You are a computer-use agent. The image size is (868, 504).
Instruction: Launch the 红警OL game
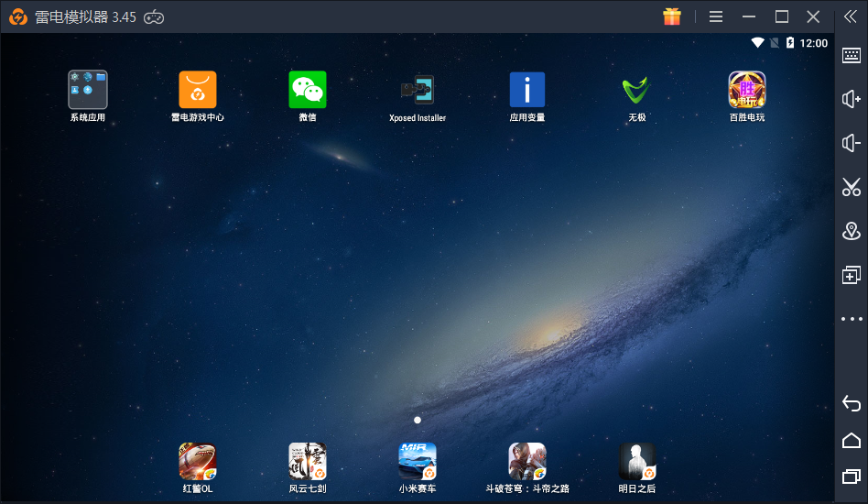pos(198,461)
